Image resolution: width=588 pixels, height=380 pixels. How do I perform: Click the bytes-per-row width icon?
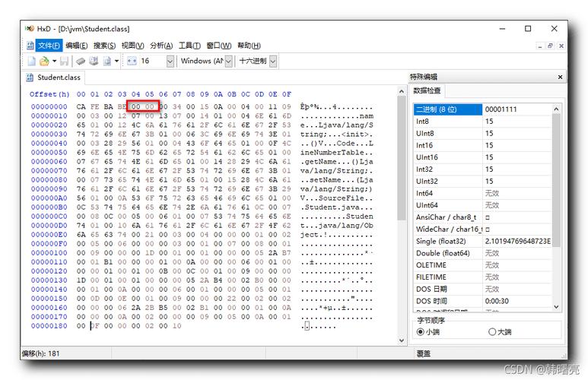[132, 61]
